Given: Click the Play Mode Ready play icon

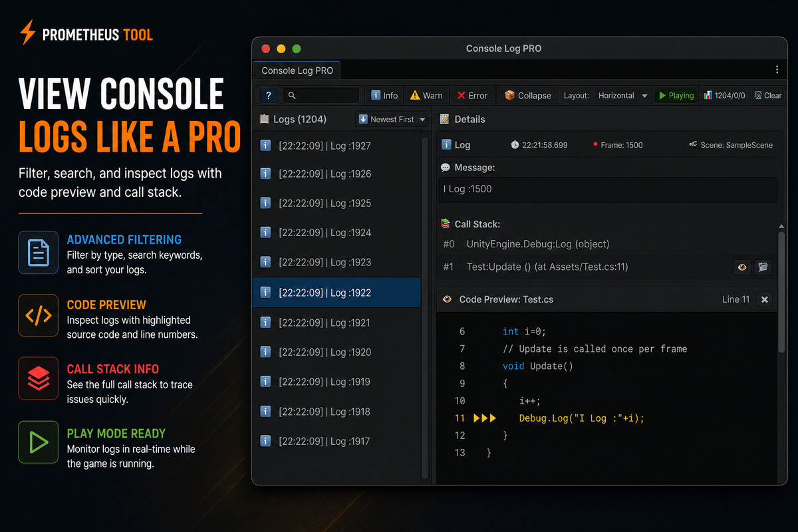Looking at the screenshot, I should click(39, 442).
